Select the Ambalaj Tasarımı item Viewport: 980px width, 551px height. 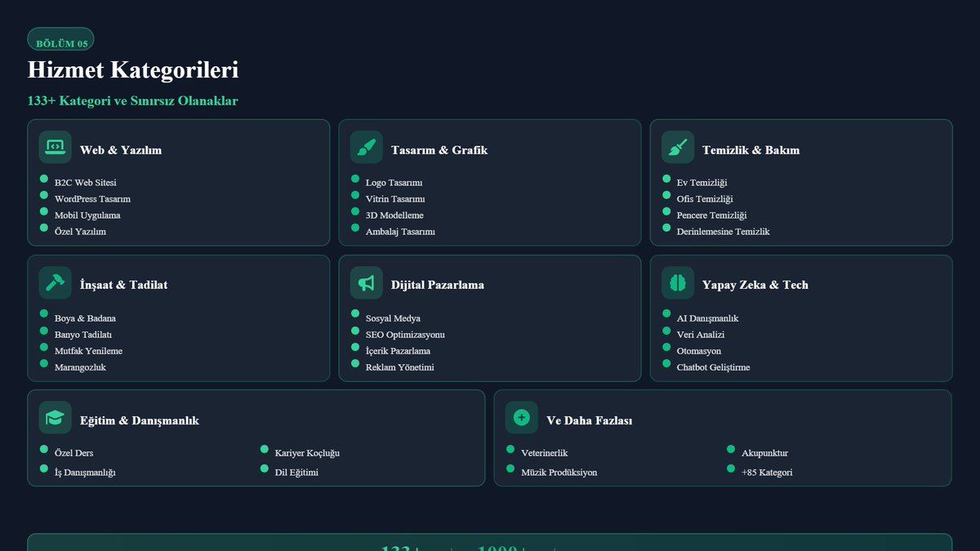pos(400,232)
